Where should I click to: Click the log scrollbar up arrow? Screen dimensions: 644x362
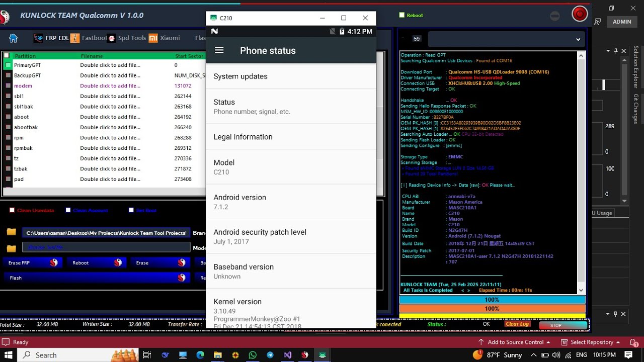pyautogui.click(x=581, y=56)
